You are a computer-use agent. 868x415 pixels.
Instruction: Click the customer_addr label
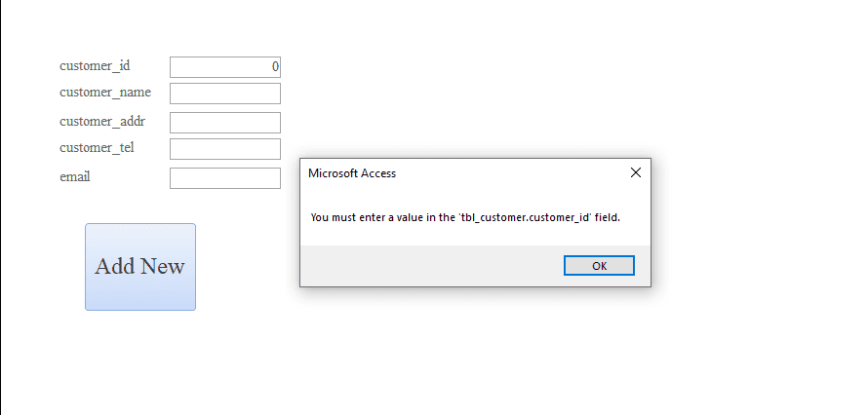(102, 122)
